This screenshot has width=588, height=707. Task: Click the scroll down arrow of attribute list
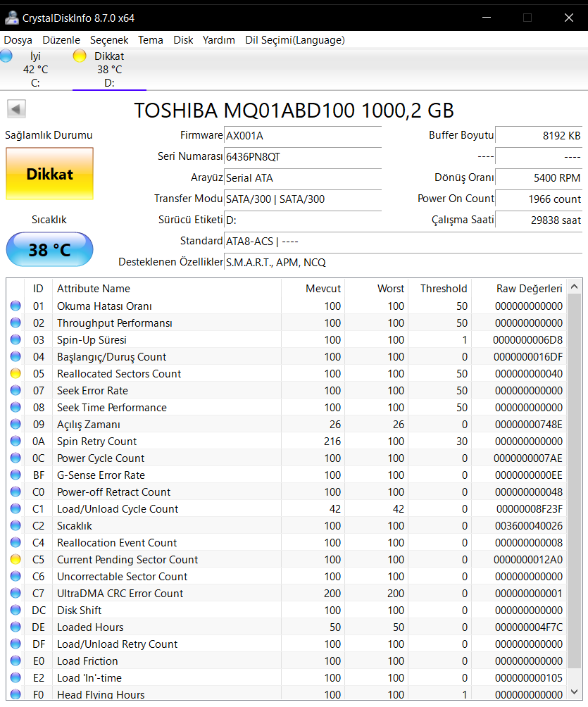(575, 692)
